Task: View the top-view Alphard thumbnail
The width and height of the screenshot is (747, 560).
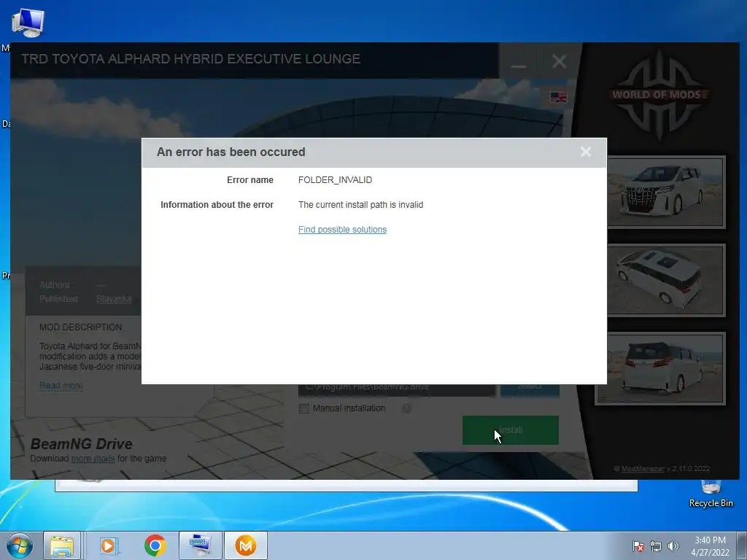Action: (x=665, y=280)
